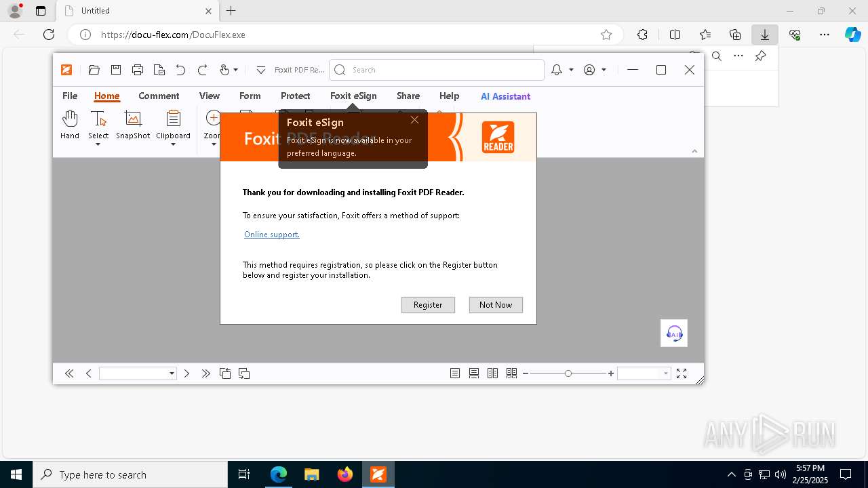Switch to continuous facing view
Image resolution: width=868 pixels, height=488 pixels.
coord(512,373)
